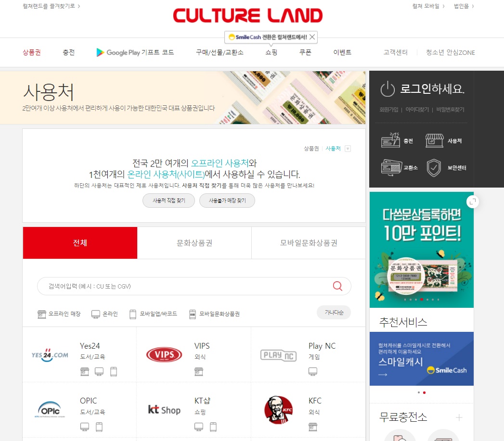Image resolution: width=504 pixels, height=441 pixels.
Task: Click KFC offline store icon
Action: pyautogui.click(x=313, y=427)
